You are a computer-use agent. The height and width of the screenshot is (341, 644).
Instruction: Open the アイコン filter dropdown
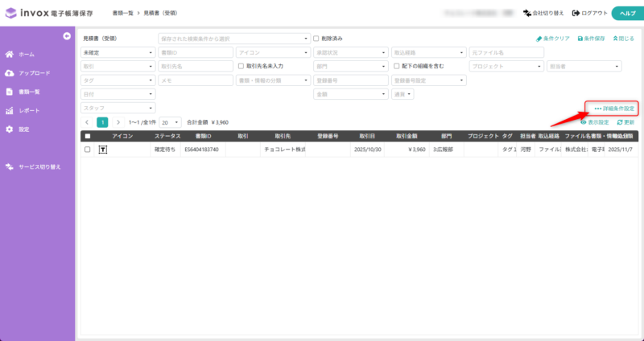(274, 52)
